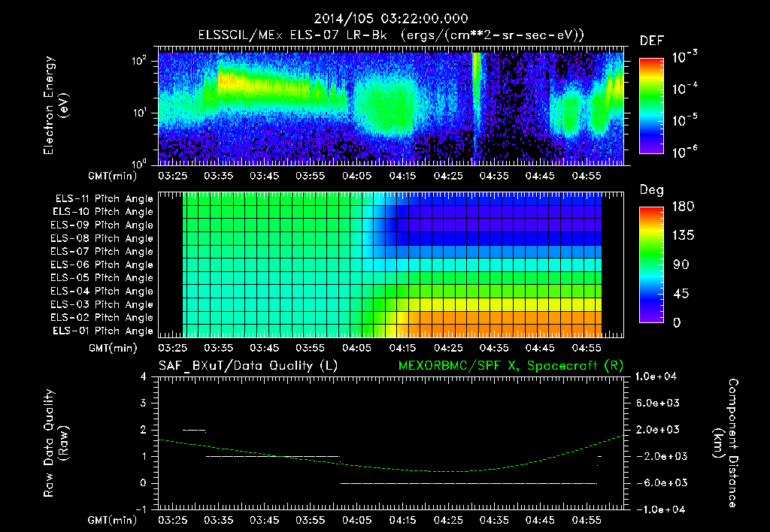This screenshot has width=770, height=532.
Task: Click the '2.0e+03' component distance tick
Action: point(658,430)
